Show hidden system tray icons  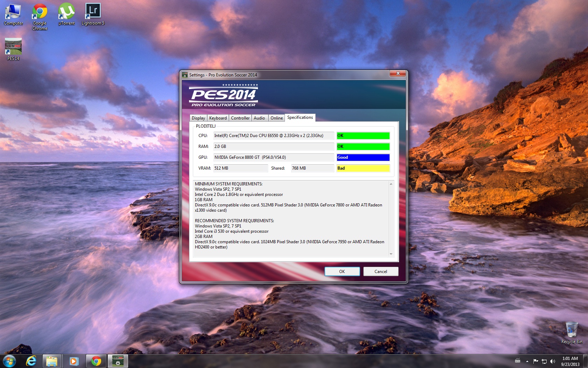[x=527, y=361]
